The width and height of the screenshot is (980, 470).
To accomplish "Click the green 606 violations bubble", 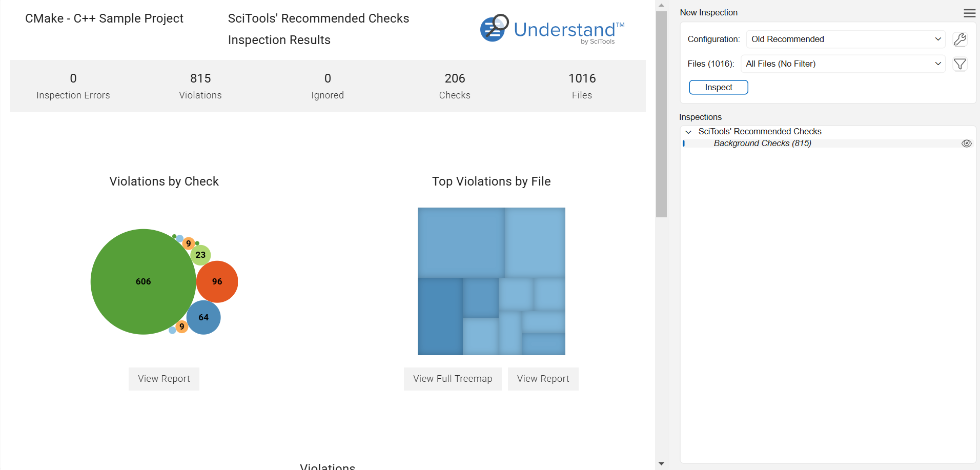I will pos(143,281).
